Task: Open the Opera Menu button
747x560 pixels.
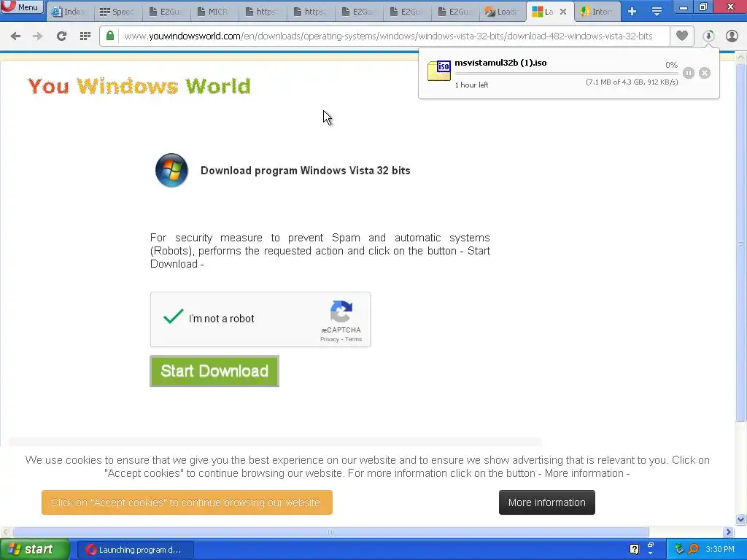Action: point(22,7)
